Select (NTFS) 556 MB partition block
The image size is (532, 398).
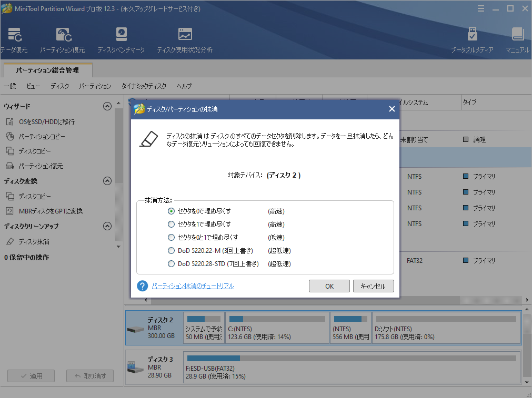(350, 328)
